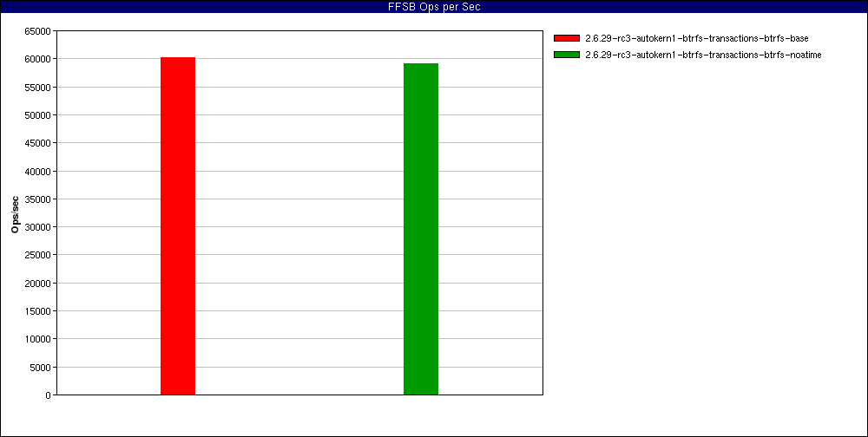Click the 45000 y-axis tick value

(x=38, y=143)
